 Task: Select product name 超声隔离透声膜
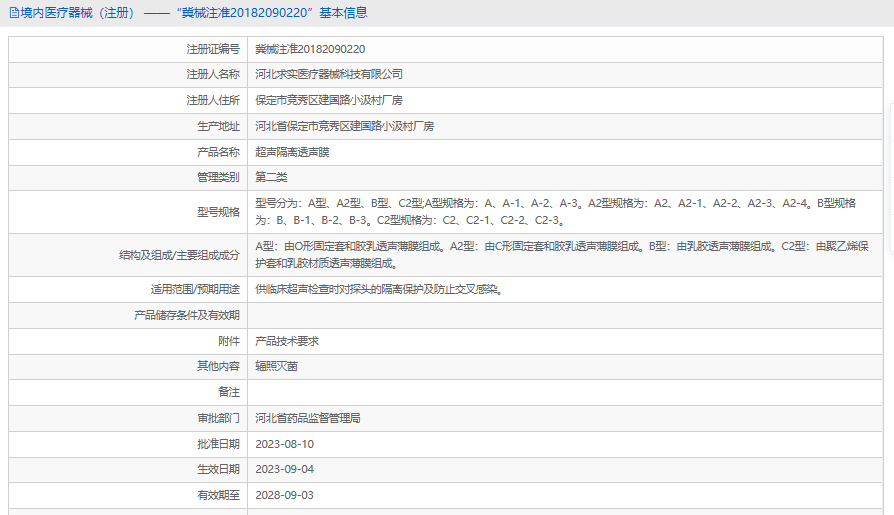(x=292, y=152)
